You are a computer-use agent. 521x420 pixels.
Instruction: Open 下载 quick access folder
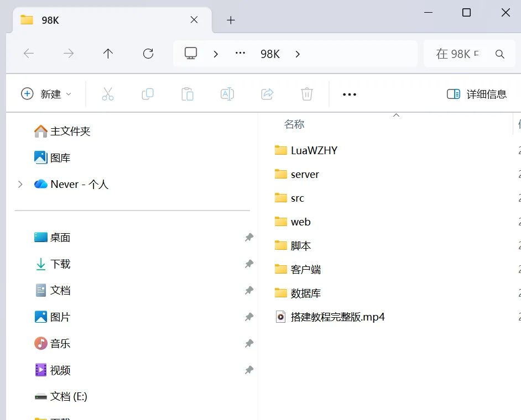click(x=52, y=264)
